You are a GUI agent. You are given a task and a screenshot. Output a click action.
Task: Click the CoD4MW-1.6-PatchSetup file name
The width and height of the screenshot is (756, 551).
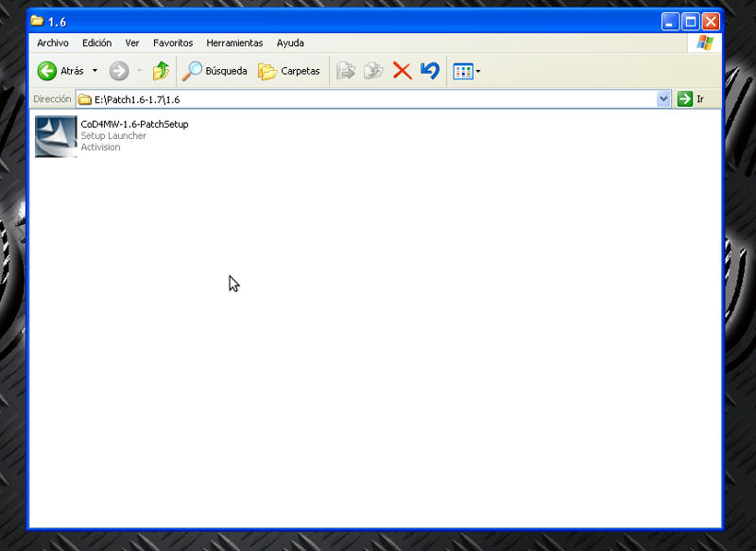134,124
